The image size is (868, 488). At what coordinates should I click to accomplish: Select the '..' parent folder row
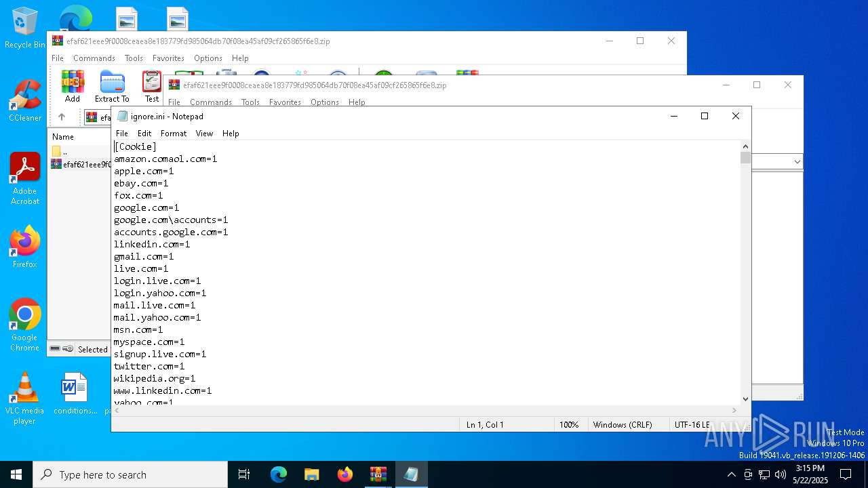pyautogui.click(x=81, y=152)
